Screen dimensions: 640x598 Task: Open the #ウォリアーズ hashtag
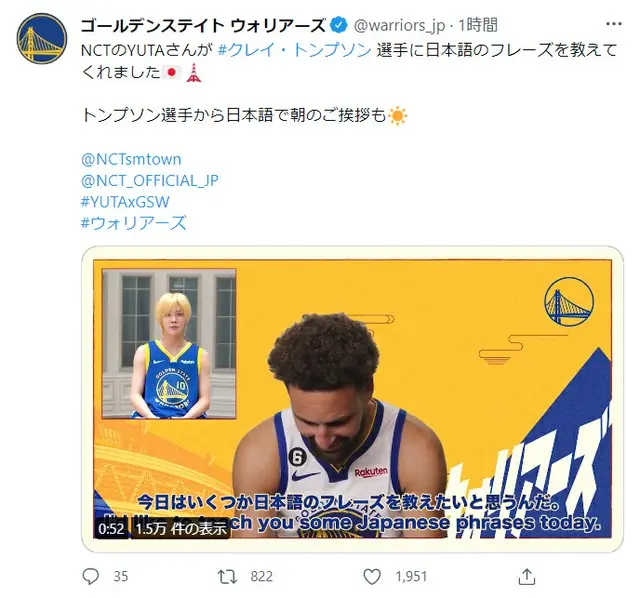click(x=133, y=223)
